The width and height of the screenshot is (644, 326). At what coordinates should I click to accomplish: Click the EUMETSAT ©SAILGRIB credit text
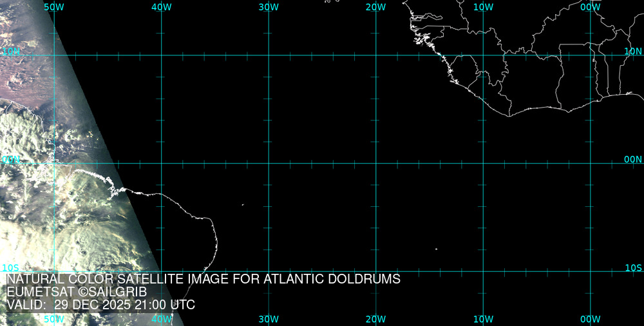[77, 292]
